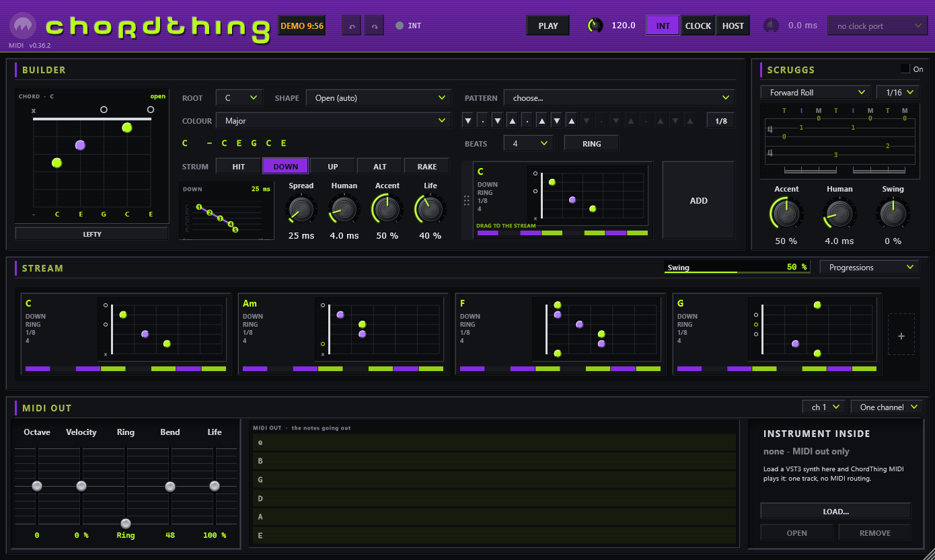Select the HIT strum mode

[238, 166]
